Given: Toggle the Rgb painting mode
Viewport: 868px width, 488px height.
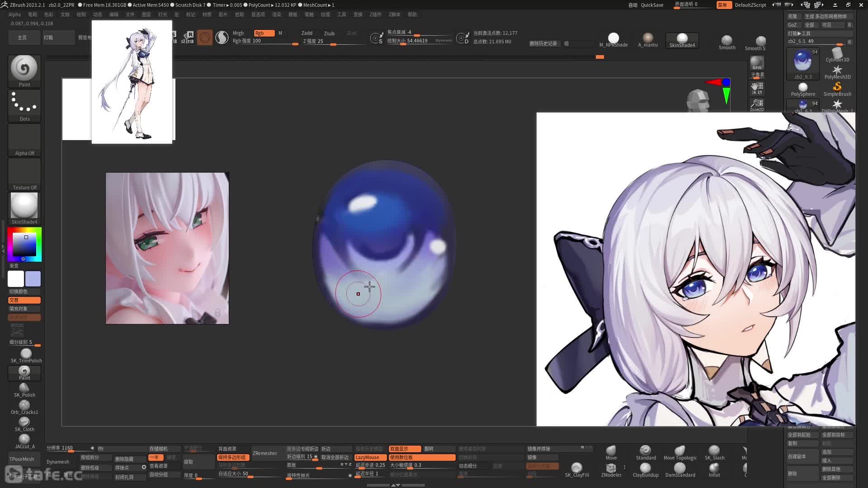Looking at the screenshot, I should (x=264, y=33).
